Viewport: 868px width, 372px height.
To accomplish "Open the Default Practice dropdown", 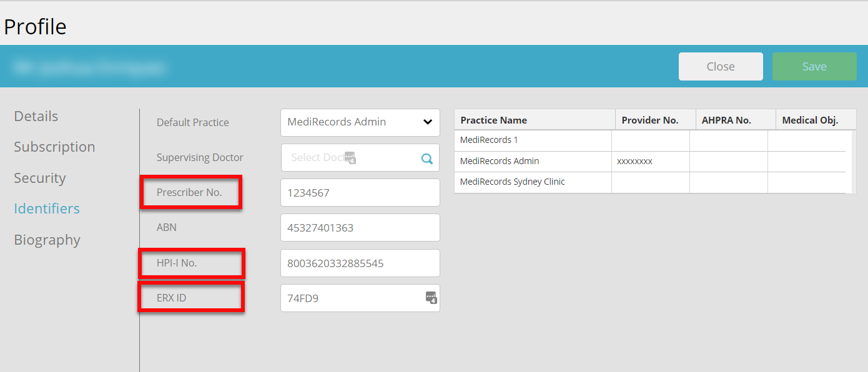I will point(360,122).
